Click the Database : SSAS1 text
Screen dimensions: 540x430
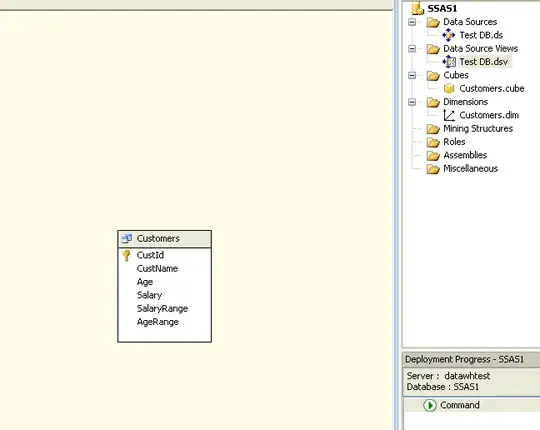[443, 387]
